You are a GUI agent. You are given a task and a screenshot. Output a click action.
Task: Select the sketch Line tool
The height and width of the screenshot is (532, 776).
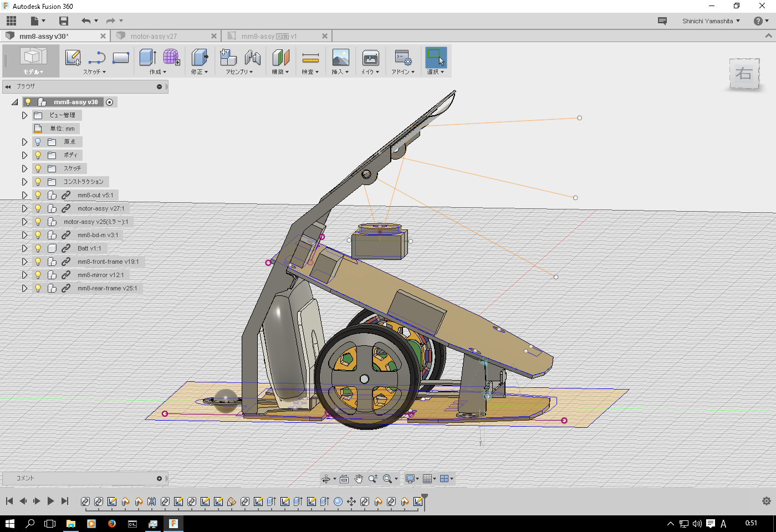pyautogui.click(x=97, y=57)
